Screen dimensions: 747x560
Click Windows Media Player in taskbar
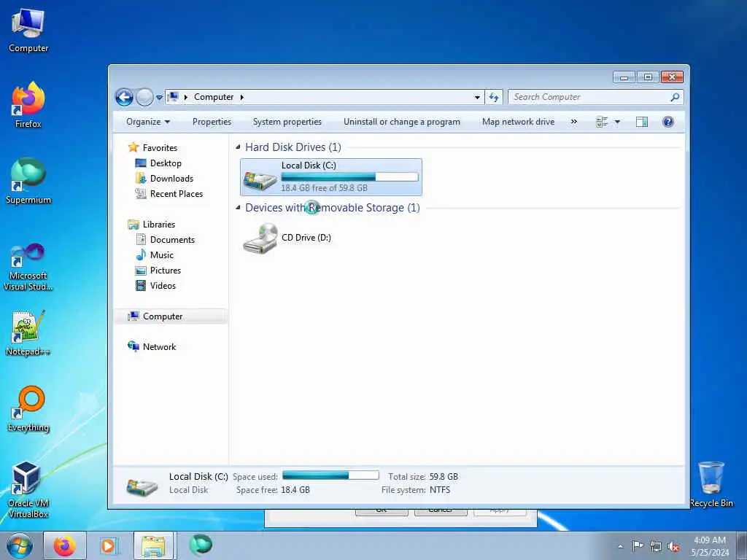point(108,545)
